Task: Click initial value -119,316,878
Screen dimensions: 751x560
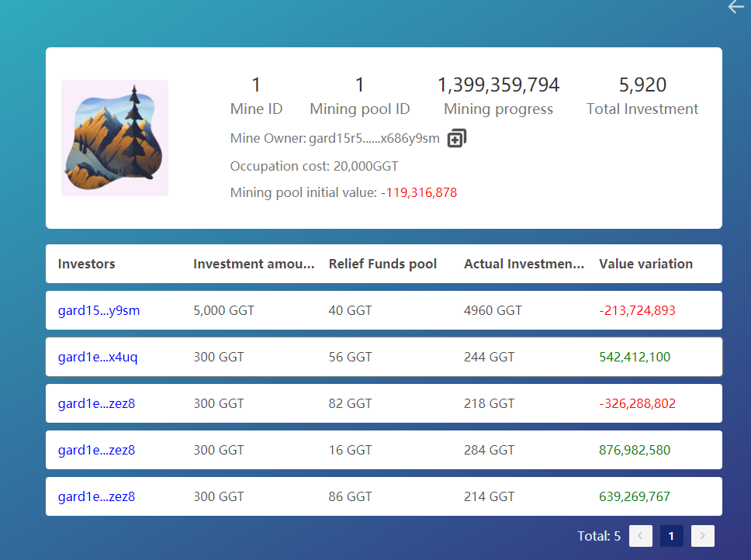Action: (x=419, y=192)
